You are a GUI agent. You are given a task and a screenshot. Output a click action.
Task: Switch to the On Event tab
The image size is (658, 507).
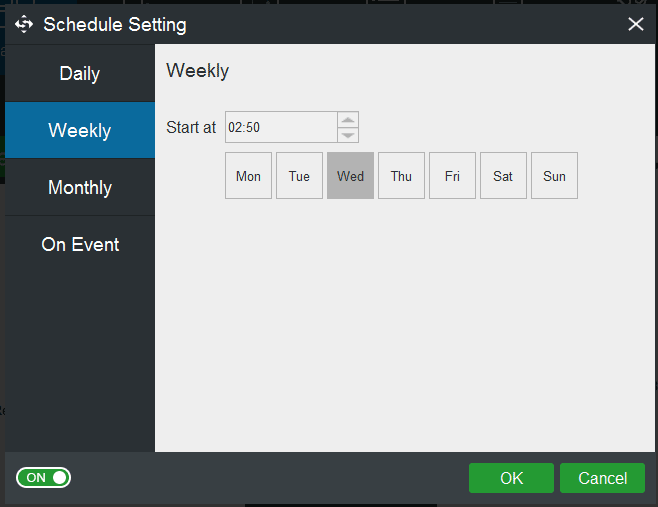point(80,245)
